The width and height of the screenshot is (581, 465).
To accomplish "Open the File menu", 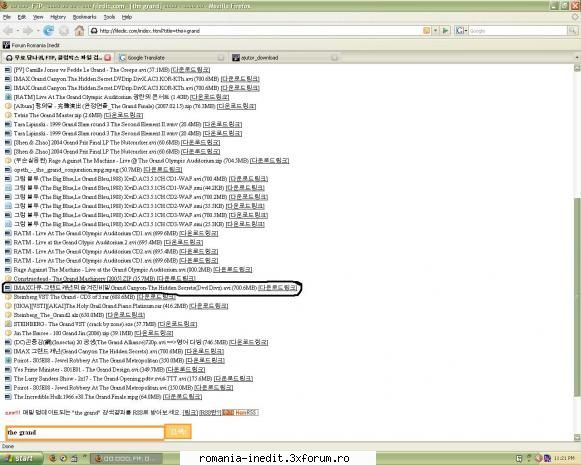I will click(x=7, y=17).
